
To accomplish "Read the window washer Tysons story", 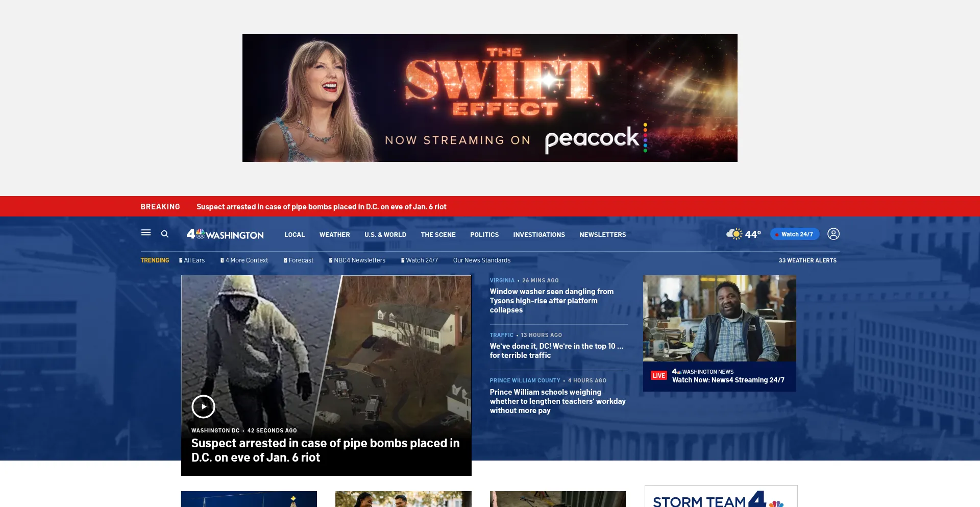I will click(x=551, y=300).
